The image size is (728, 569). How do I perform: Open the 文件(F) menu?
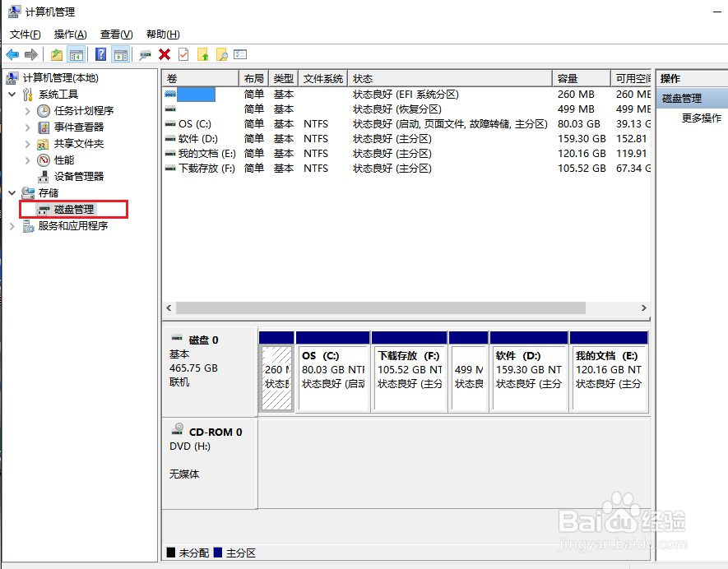click(25, 35)
